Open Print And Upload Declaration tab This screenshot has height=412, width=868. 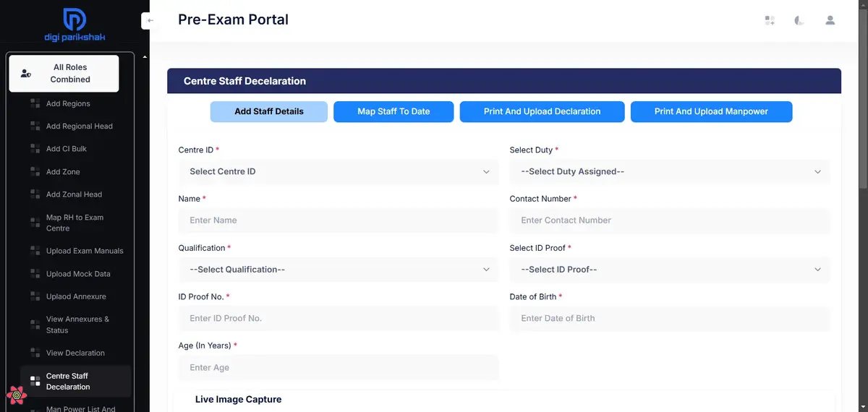pos(542,111)
